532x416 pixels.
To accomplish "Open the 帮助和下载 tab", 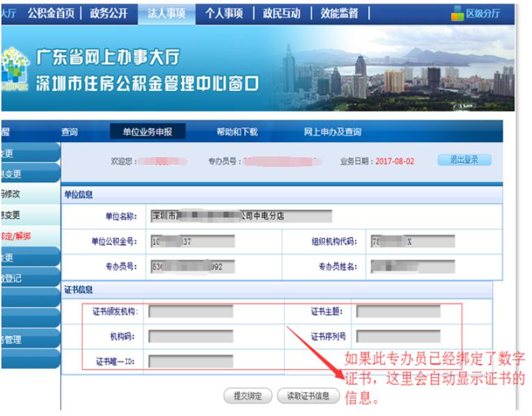I will 237,132.
